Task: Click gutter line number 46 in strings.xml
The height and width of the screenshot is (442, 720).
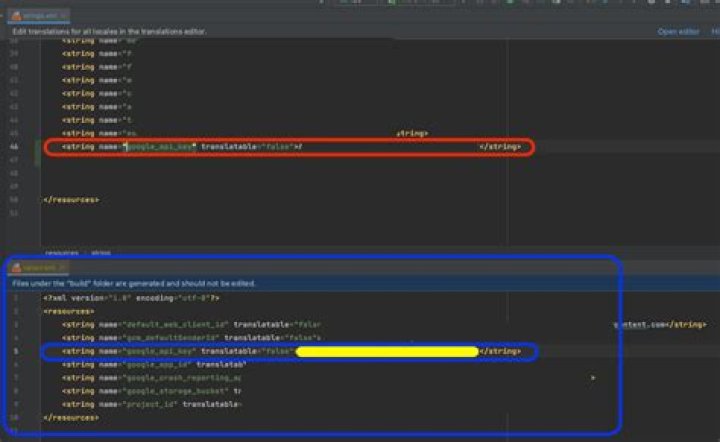Action: point(14,147)
